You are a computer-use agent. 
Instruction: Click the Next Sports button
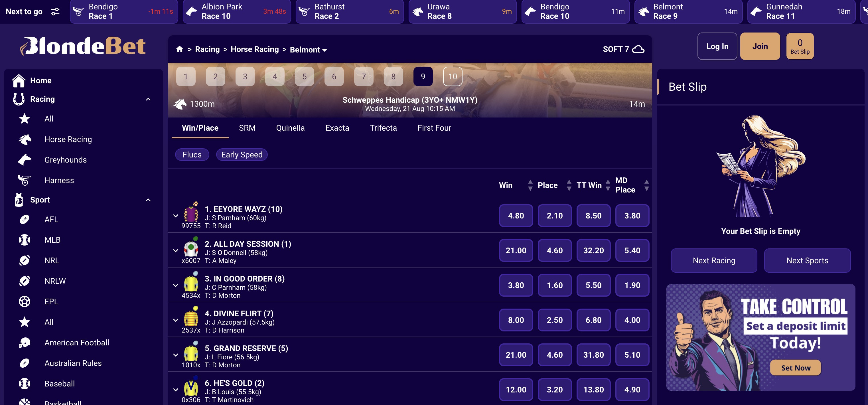click(x=807, y=260)
